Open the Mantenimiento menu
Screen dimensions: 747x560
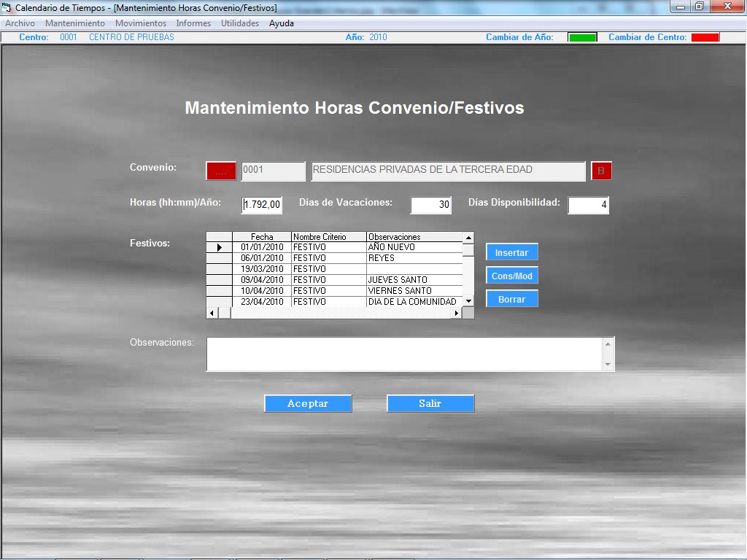(74, 23)
